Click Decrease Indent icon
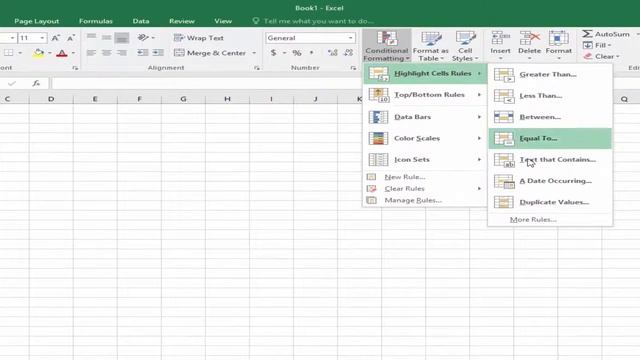The width and height of the screenshot is (640, 360). 143,53
